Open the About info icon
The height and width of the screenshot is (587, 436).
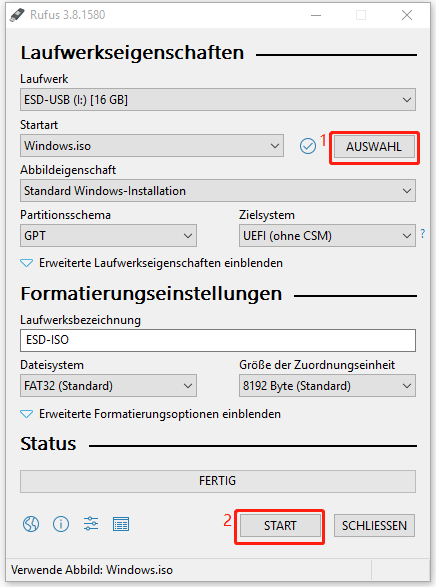pos(61,524)
